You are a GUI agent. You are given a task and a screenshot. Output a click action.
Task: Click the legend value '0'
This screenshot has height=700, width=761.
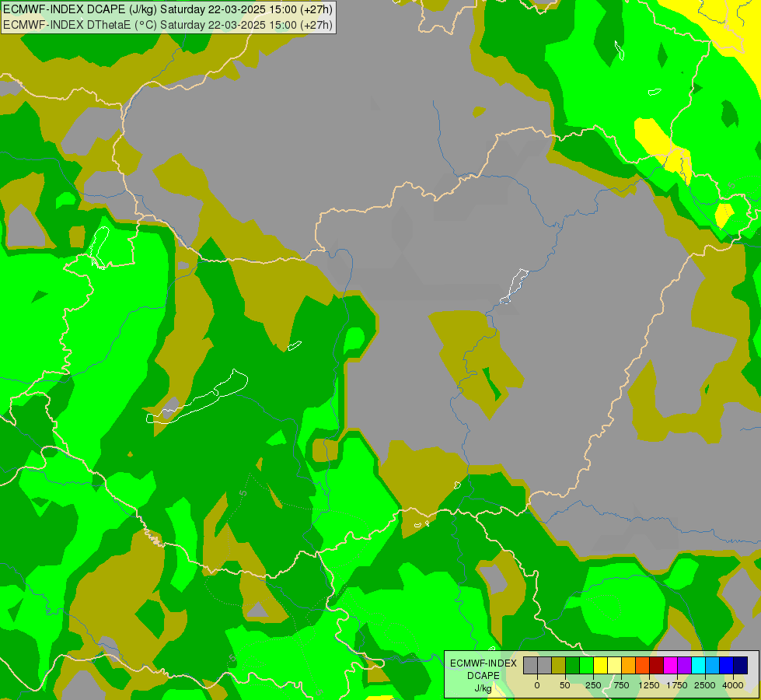(537, 685)
